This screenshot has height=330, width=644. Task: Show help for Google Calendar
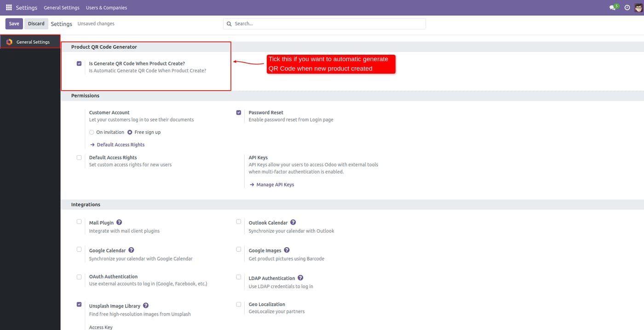coord(131,250)
